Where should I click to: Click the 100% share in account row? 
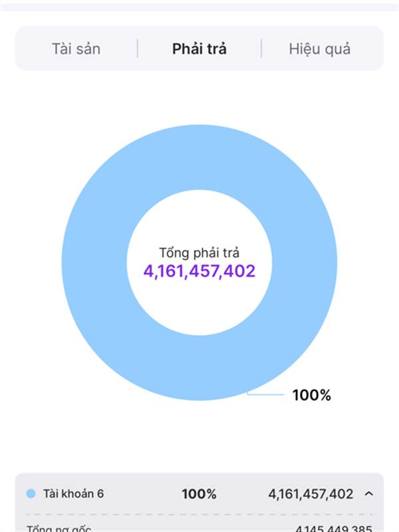[199, 494]
